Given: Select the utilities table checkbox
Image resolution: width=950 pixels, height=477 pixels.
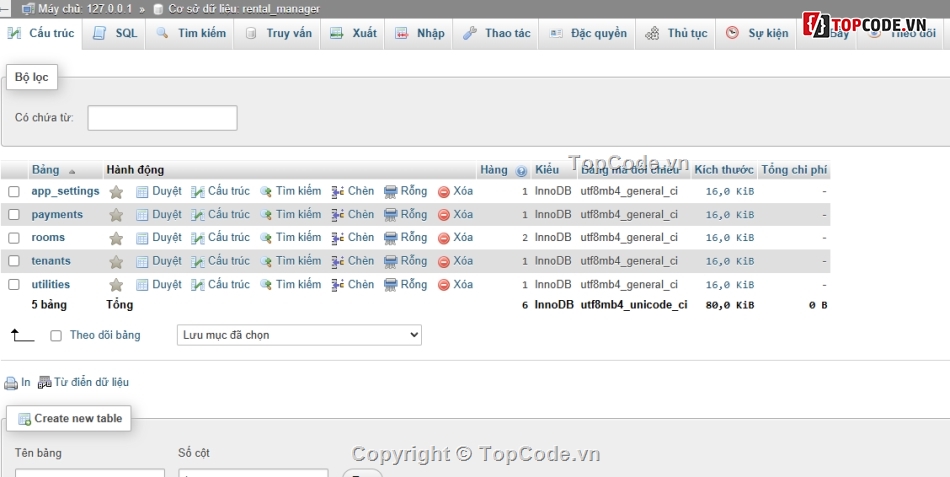Looking at the screenshot, I should pos(14,285).
